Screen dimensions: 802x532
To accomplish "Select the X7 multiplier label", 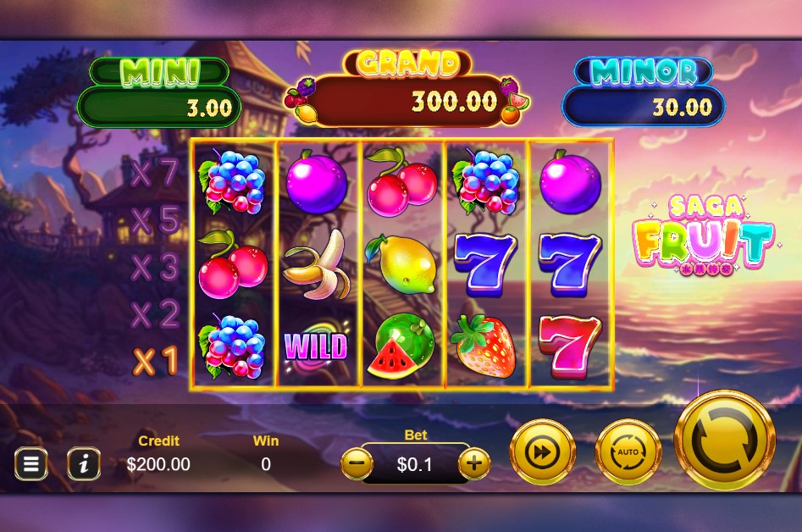I will pos(154,172).
